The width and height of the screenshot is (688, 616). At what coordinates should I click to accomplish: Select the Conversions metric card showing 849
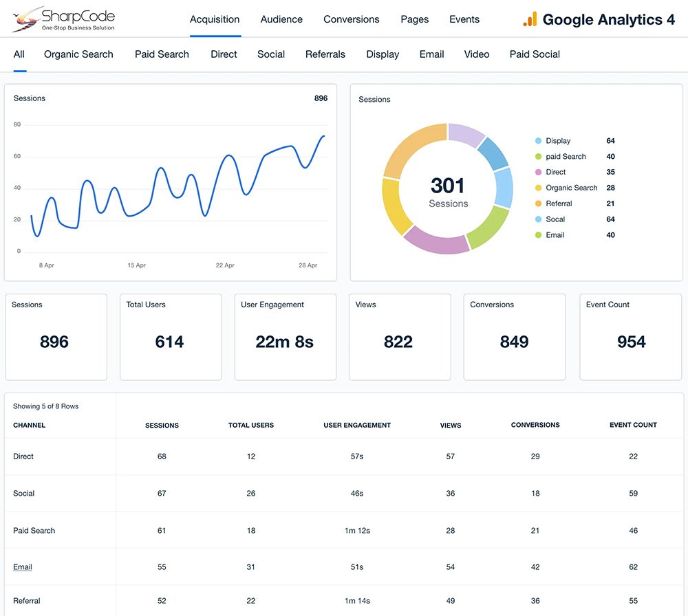[x=514, y=337]
